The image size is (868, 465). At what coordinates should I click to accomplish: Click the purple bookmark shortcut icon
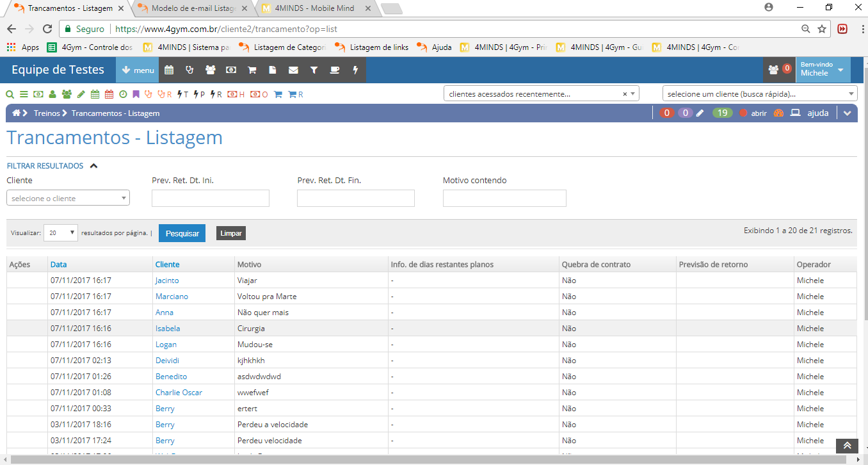[x=136, y=94]
